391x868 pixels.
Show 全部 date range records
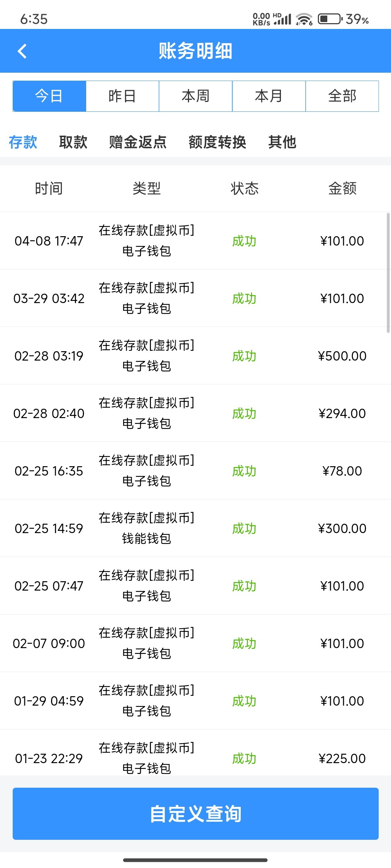click(x=342, y=96)
